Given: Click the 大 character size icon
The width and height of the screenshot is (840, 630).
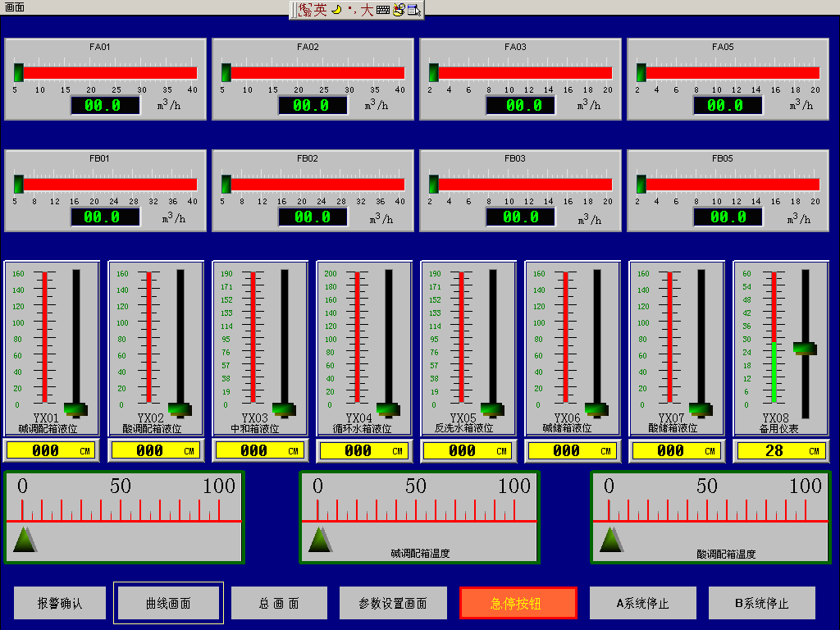Looking at the screenshot, I should [367, 10].
